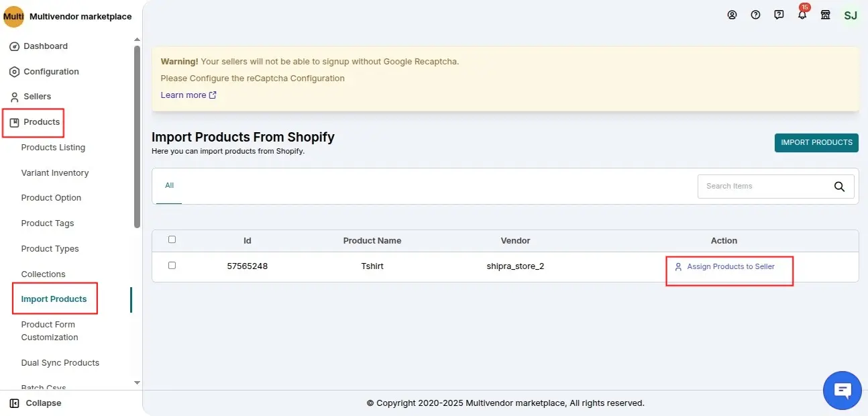Viewport: 868px width, 416px height.
Task: Click the user profile icon in the header
Action: pyautogui.click(x=732, y=15)
